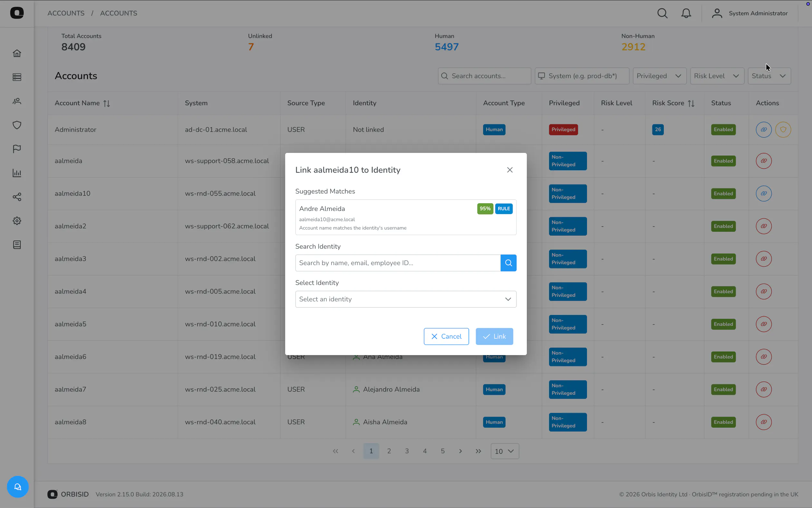The width and height of the screenshot is (812, 508).
Task: Open the System Administrator user icon
Action: coord(717,13)
